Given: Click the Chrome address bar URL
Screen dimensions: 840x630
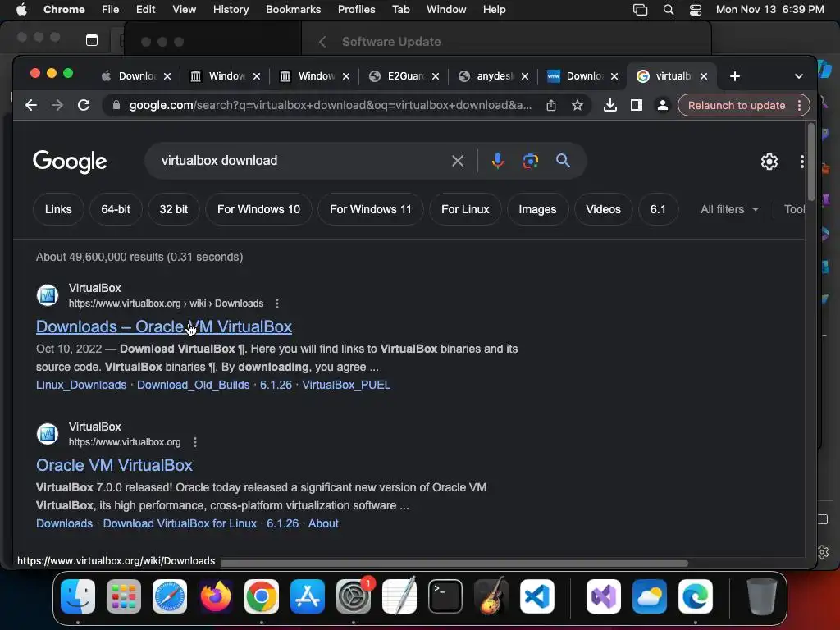Looking at the screenshot, I should click(330, 105).
